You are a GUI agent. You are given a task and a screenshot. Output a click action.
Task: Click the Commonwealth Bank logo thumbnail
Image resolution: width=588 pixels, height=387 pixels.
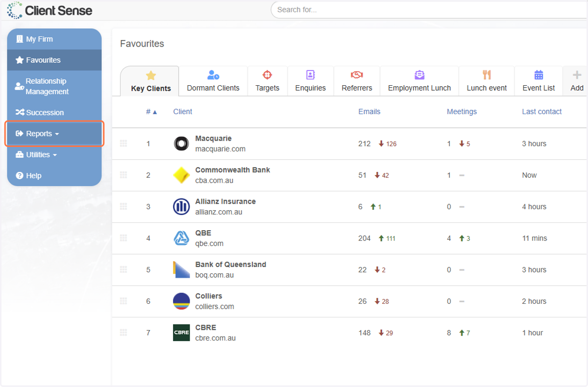coord(181,175)
